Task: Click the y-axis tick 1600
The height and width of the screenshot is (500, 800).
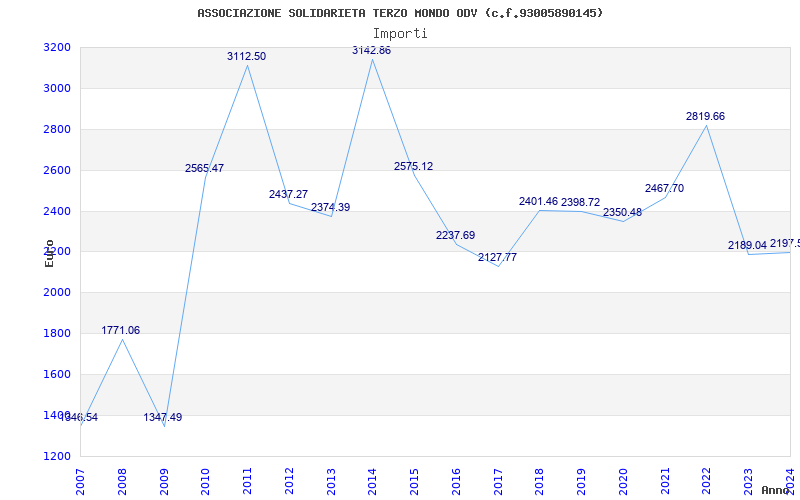Action: [57, 374]
